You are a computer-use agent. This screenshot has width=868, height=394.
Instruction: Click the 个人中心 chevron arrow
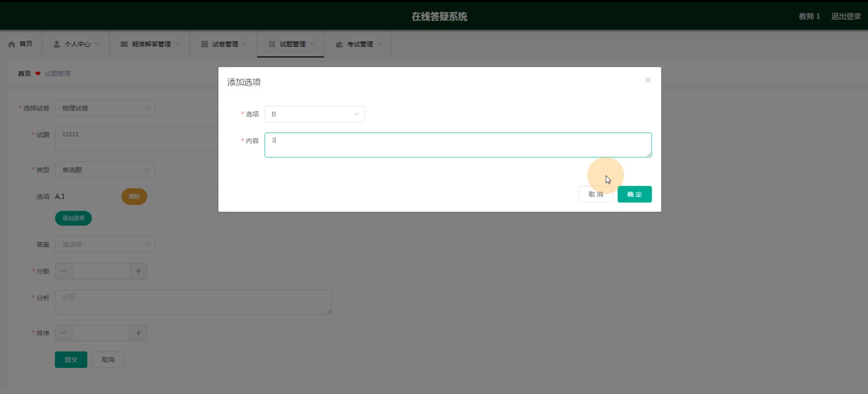(97, 44)
